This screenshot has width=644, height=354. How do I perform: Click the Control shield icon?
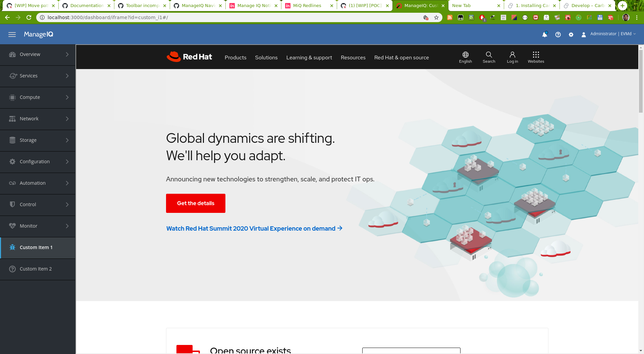(12, 204)
